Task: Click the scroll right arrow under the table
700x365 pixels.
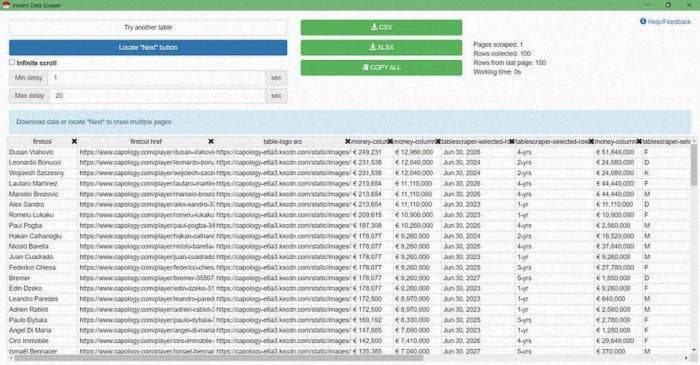Action: pyautogui.click(x=686, y=357)
